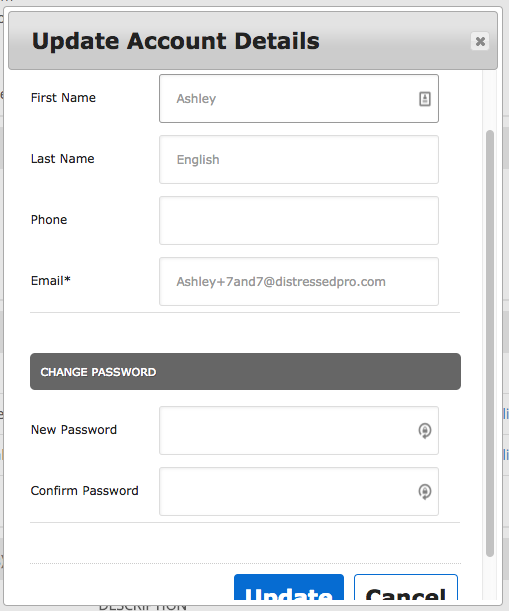
Task: Click the dialog's vertical scrollbar thumb
Action: tap(490, 343)
